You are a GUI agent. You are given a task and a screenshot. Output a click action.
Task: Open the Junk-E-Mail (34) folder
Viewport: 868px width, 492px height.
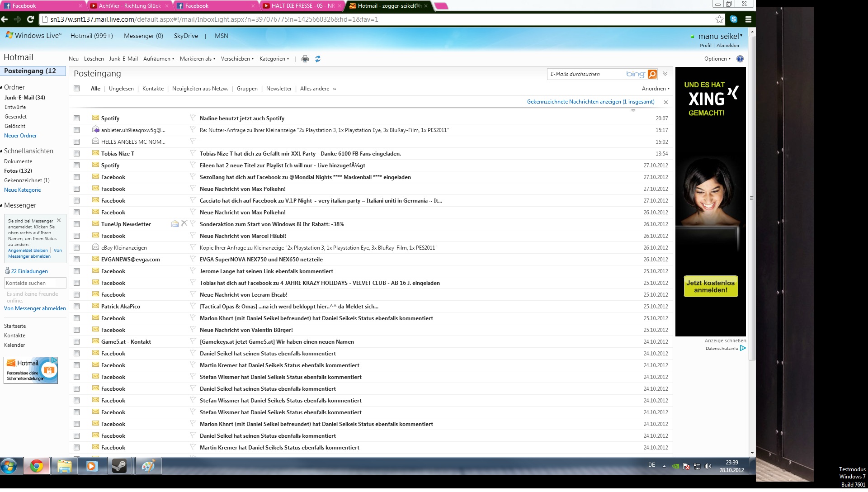click(25, 98)
